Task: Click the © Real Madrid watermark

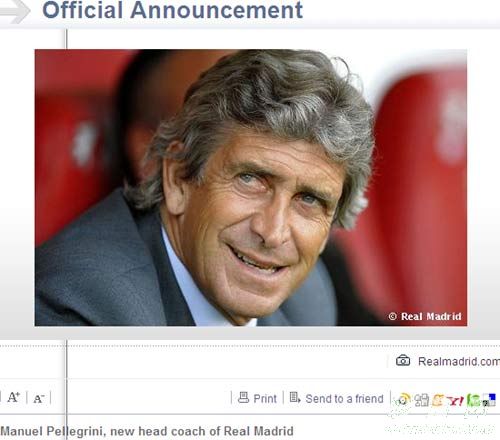Action: 425,316
